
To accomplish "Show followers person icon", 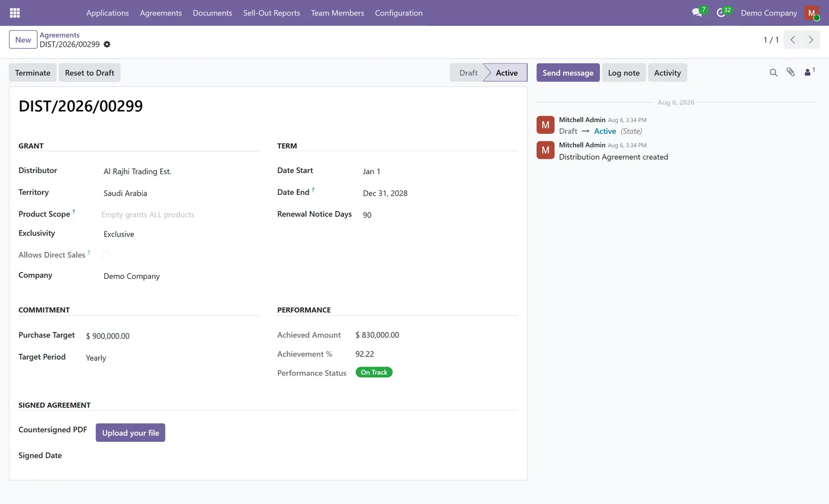I will click(809, 72).
